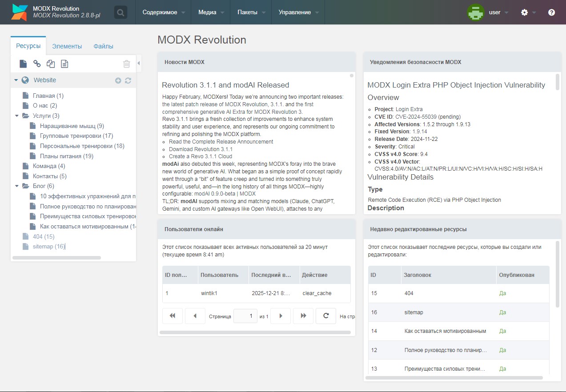The width and height of the screenshot is (566, 392).
Task: Click the new document icon in resource toolbar
Action: 23,64
